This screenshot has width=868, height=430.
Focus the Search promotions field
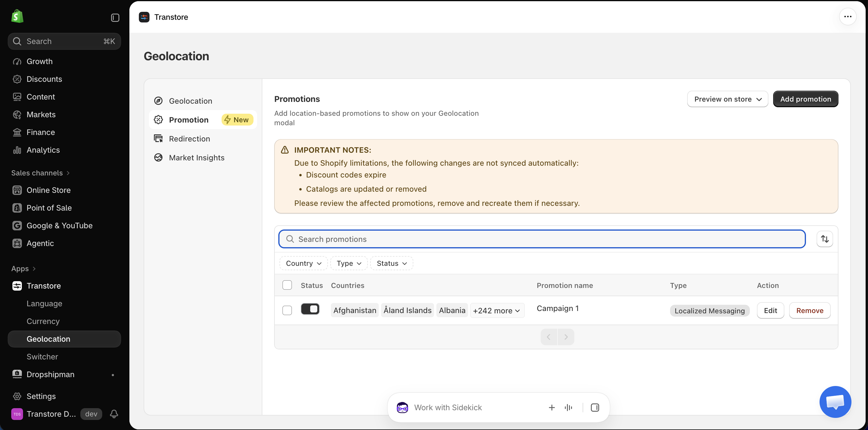coord(542,239)
